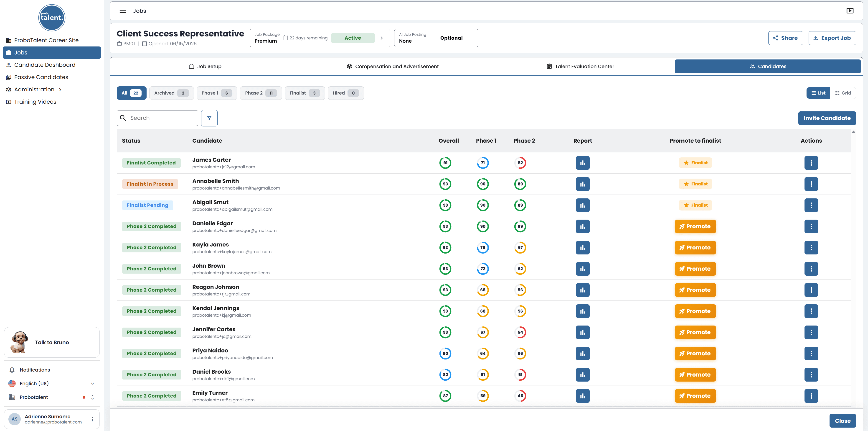Open Talent Evaluation Center tab
This screenshot has height=431, width=868.
[x=580, y=67]
